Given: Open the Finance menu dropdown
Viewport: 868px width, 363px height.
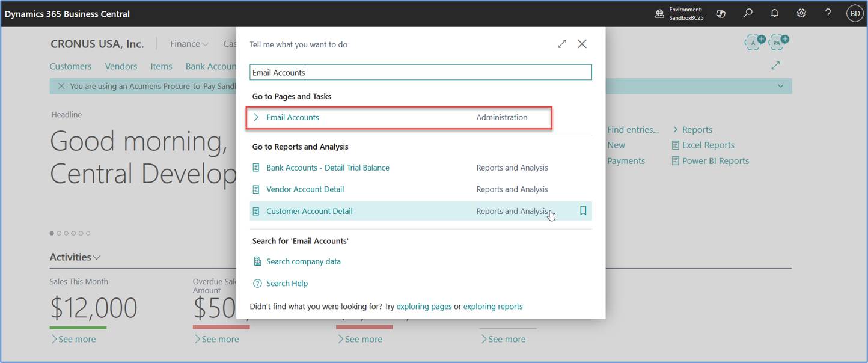Looking at the screenshot, I should tap(189, 44).
